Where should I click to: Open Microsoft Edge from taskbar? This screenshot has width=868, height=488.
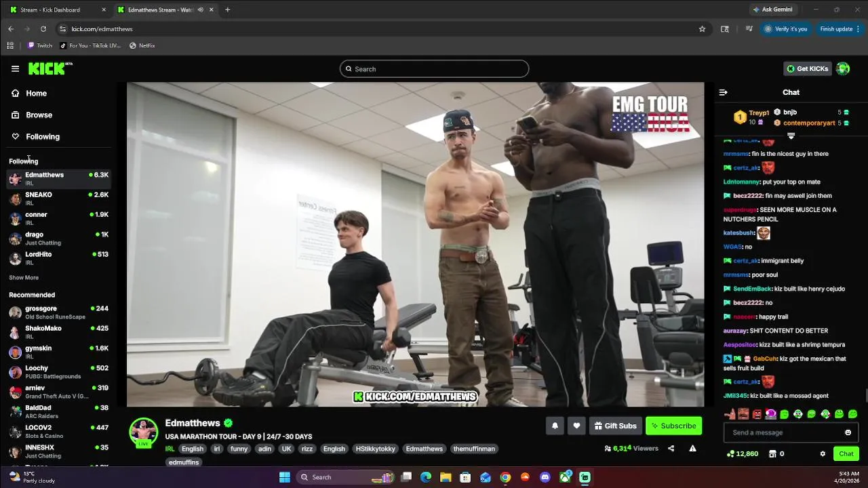[426, 477]
